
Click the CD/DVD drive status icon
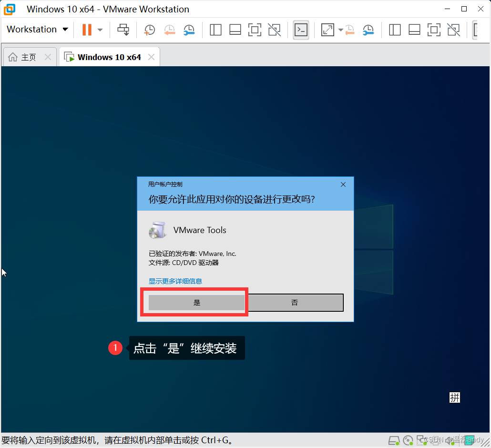coord(409,440)
